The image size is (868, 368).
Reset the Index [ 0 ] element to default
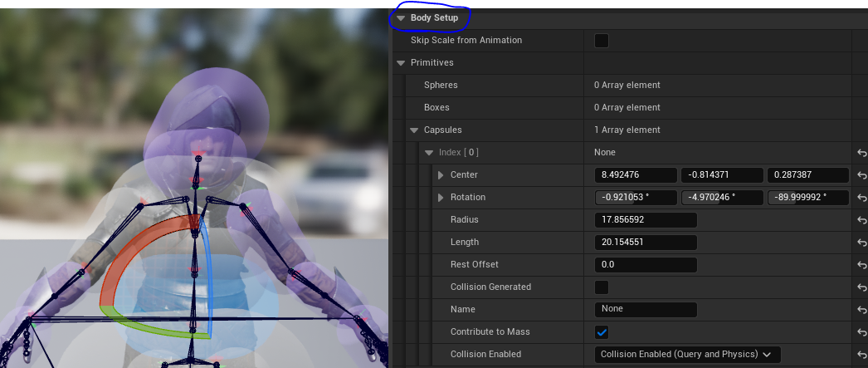[861, 153]
